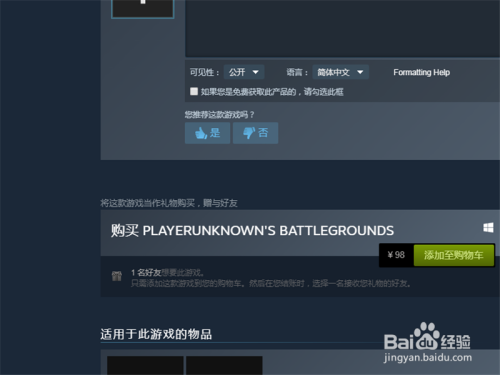This screenshot has width=500, height=375.
Task: Click the gift box icon
Action: (117, 276)
